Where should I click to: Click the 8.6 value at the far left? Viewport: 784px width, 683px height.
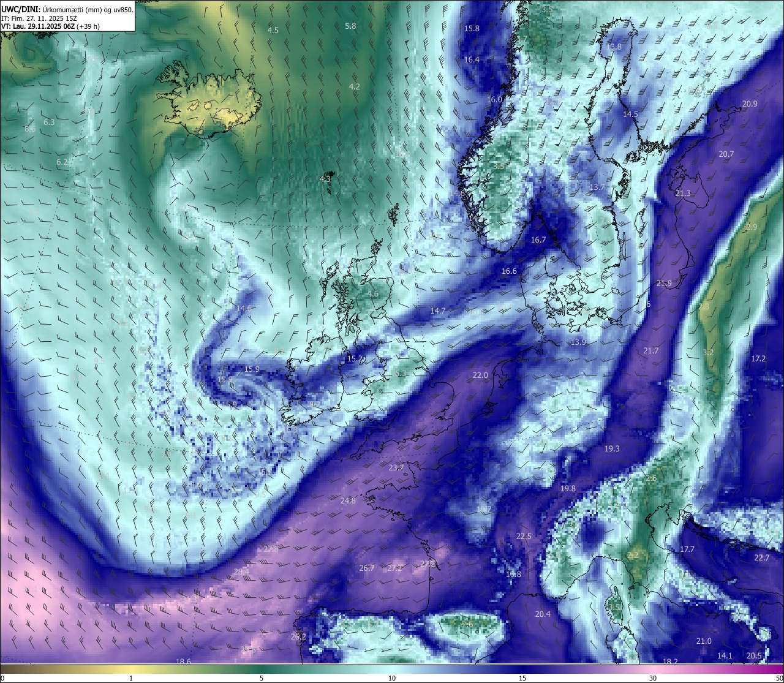(30, 129)
